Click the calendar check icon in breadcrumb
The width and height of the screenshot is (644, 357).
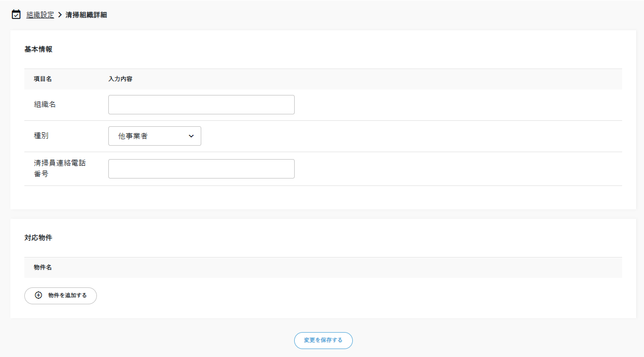coord(16,14)
